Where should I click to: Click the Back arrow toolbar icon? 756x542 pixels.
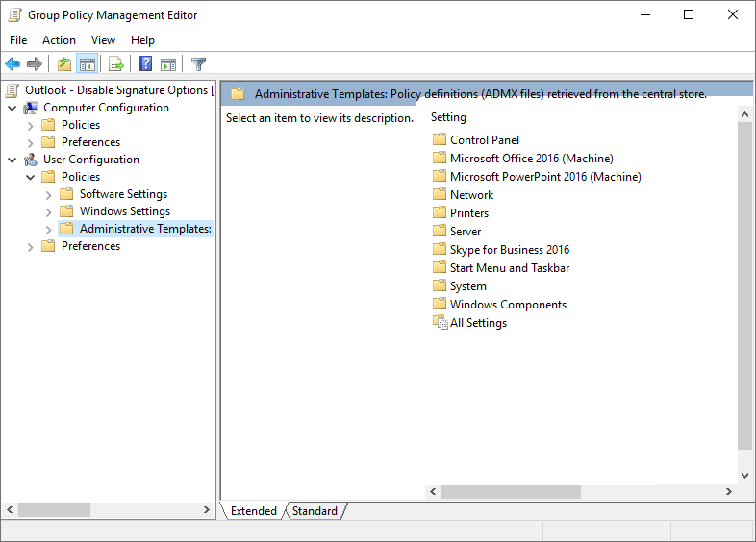click(13, 64)
